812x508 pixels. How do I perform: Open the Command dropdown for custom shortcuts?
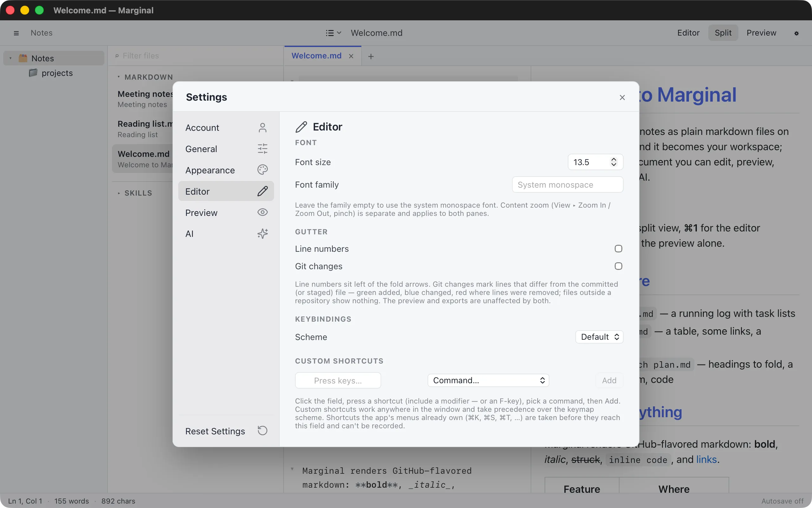point(488,380)
